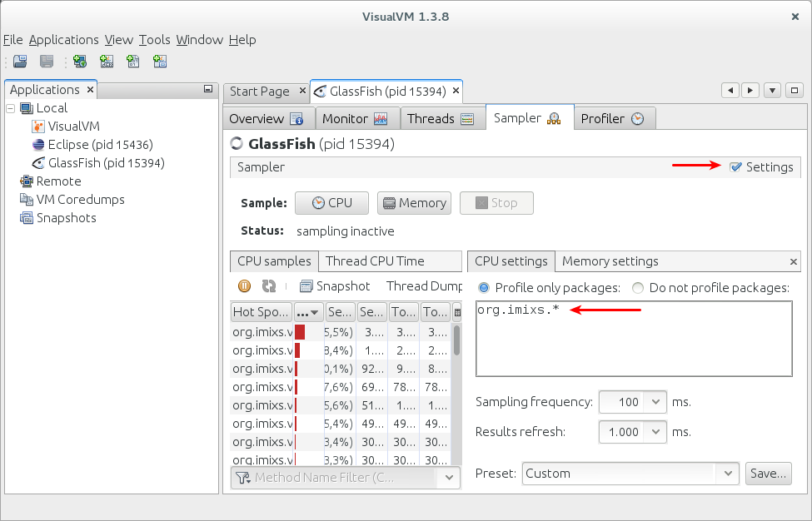
Task: Click the Load Snapshot folder toolbar icon
Action: coord(20,62)
